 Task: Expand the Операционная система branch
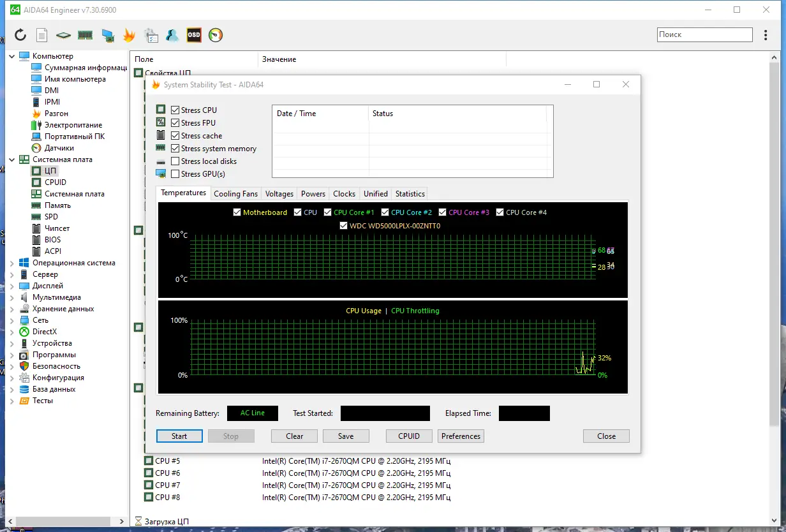(x=11, y=262)
